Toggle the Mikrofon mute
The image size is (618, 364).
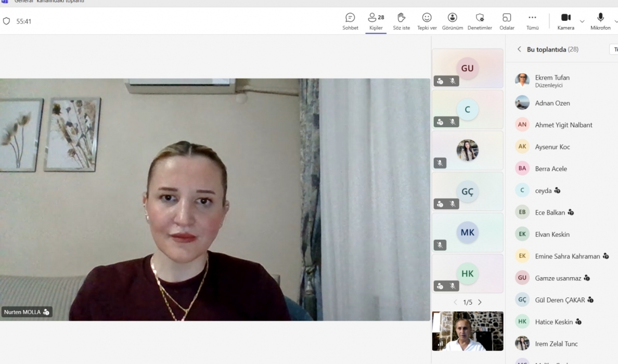point(600,21)
